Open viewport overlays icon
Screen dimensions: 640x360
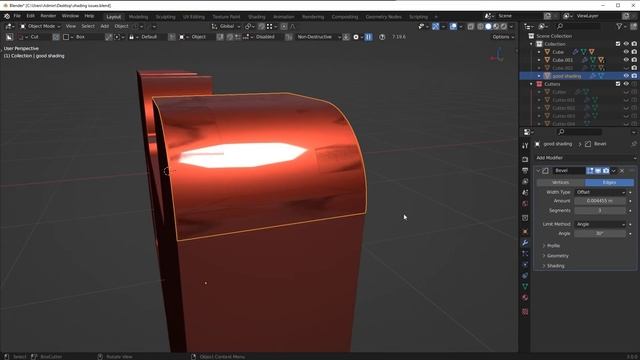[453, 26]
